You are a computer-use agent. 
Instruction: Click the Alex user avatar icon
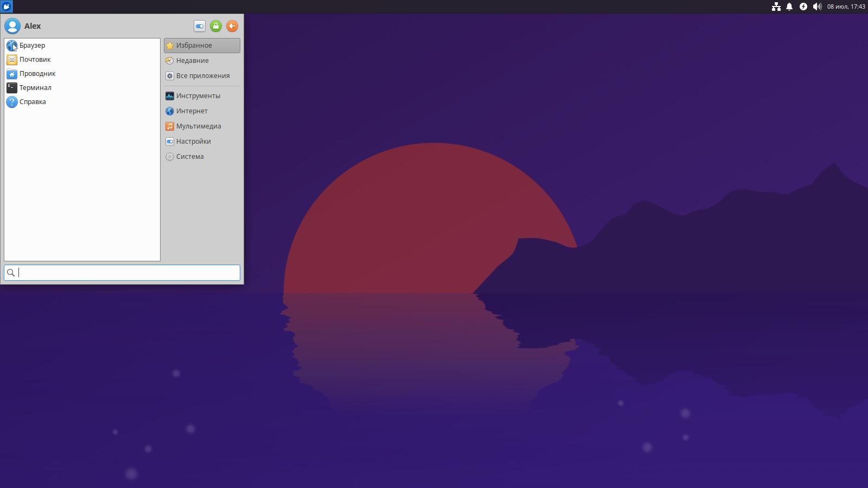pos(12,26)
